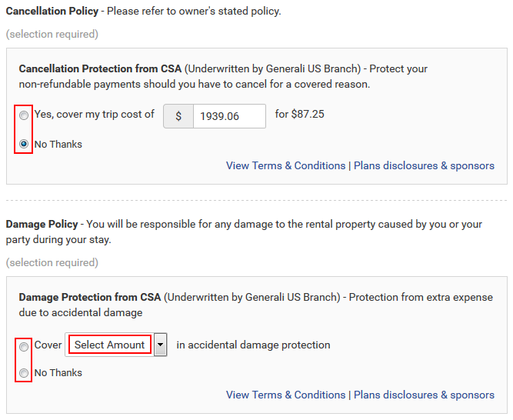
Task: Click the dollar sign prefix box
Action: click(178, 116)
